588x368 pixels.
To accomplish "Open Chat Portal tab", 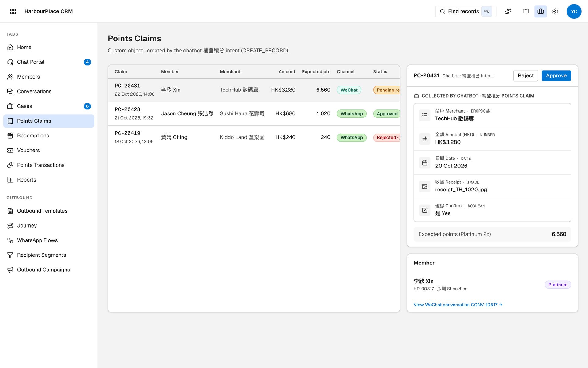I will [x=49, y=62].
